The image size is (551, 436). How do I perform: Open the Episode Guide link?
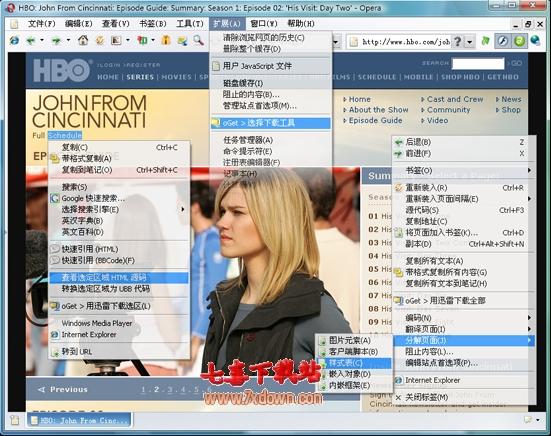click(375, 121)
